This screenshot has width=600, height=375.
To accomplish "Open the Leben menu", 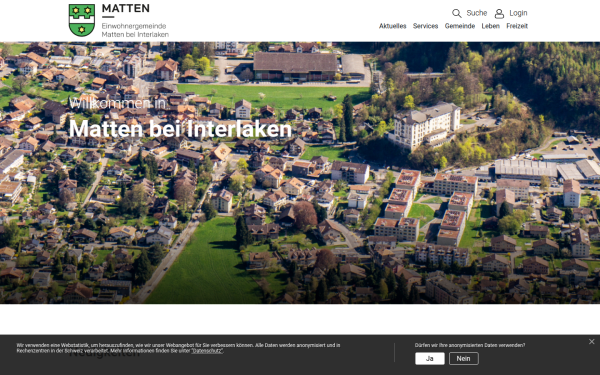I will 491,26.
